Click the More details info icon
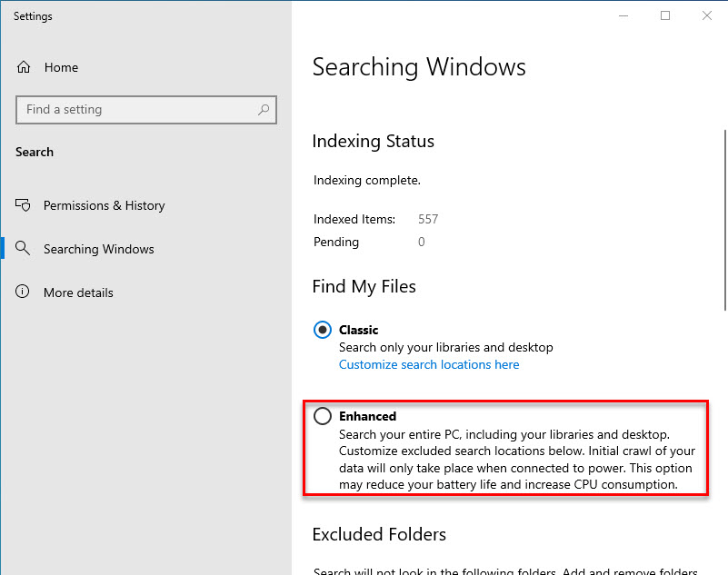Image resolution: width=728 pixels, height=575 pixels. click(x=23, y=292)
